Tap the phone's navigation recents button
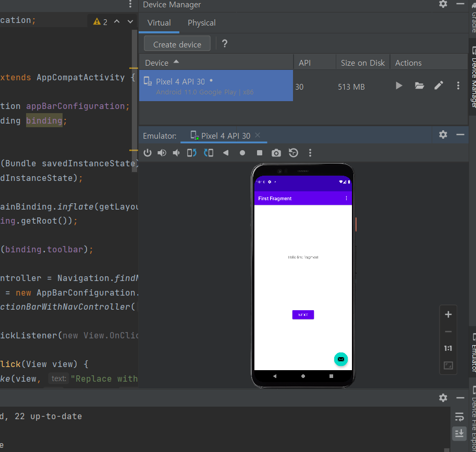 331,376
